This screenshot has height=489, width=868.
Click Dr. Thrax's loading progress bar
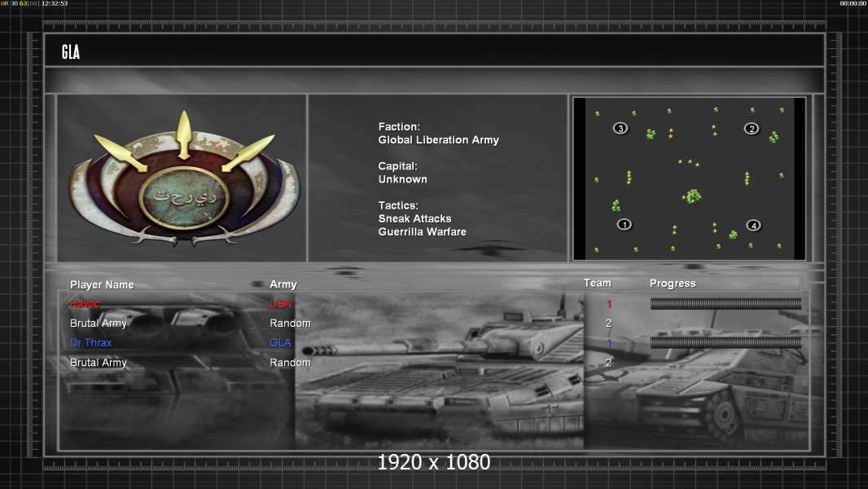coord(726,342)
